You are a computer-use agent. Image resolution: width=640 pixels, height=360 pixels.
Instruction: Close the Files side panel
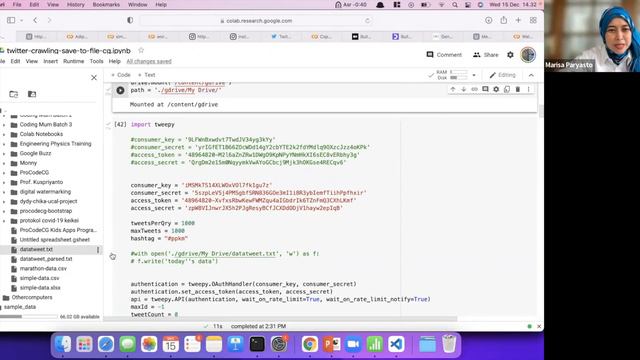pos(94,78)
